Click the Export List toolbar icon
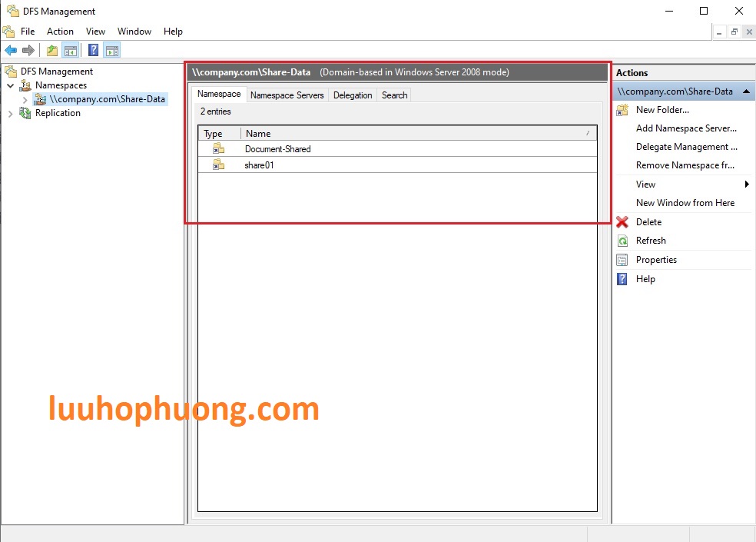This screenshot has height=542, width=756. 51,50
